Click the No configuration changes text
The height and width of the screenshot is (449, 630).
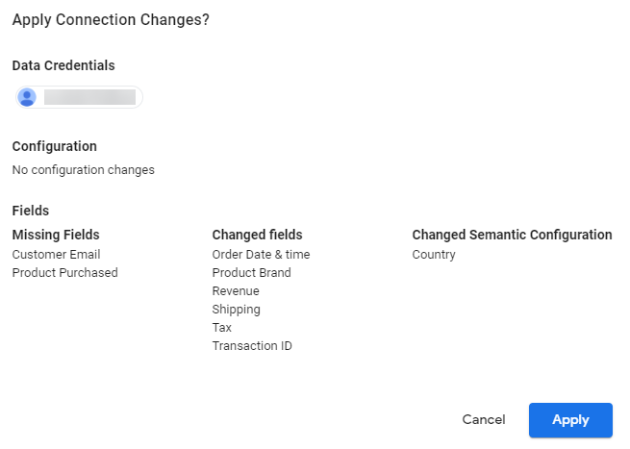[x=83, y=170]
